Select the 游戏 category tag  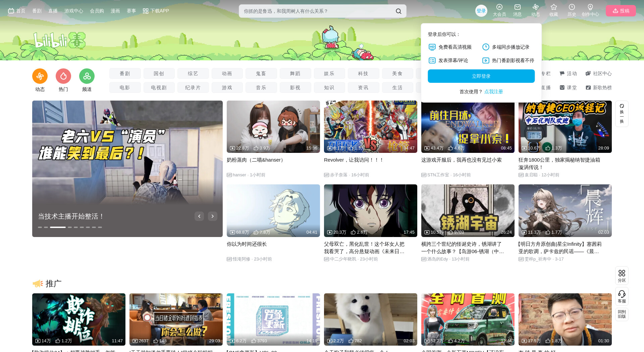coord(227,87)
